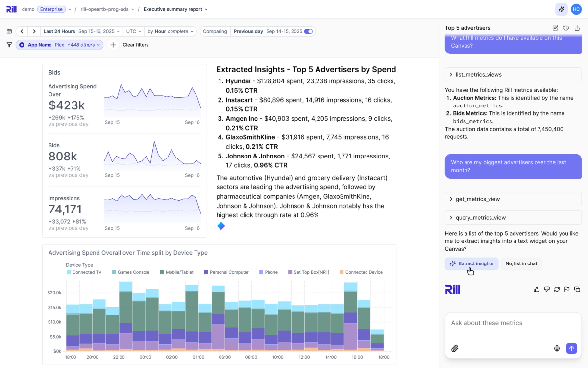Open App Name filter values dropdown
This screenshot has width=588, height=368.
tap(64, 45)
